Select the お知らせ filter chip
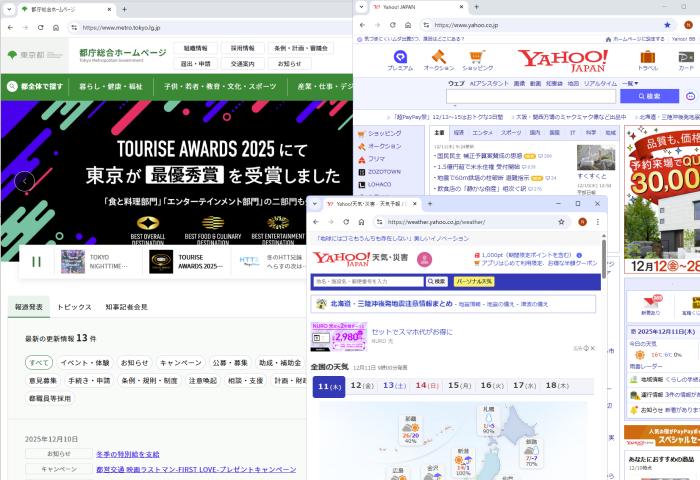Viewport: 700px width, 480px height. (x=134, y=363)
